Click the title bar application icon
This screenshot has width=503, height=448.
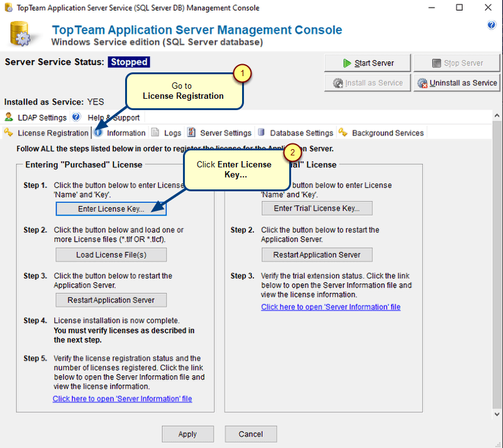click(9, 8)
